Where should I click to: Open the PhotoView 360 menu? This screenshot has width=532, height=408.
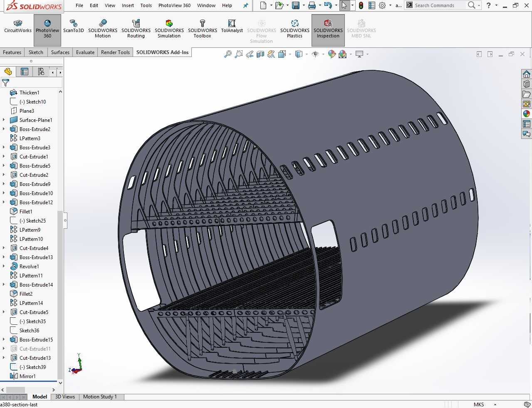click(x=174, y=5)
